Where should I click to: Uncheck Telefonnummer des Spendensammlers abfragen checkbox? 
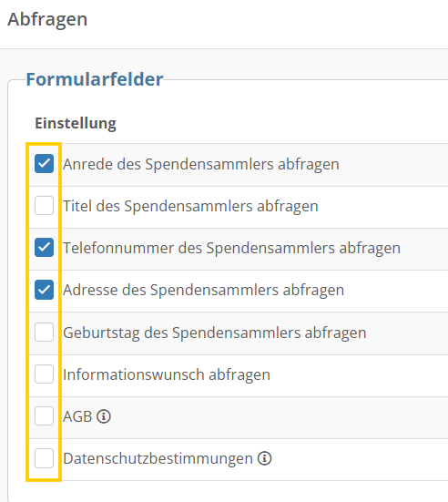[44, 248]
